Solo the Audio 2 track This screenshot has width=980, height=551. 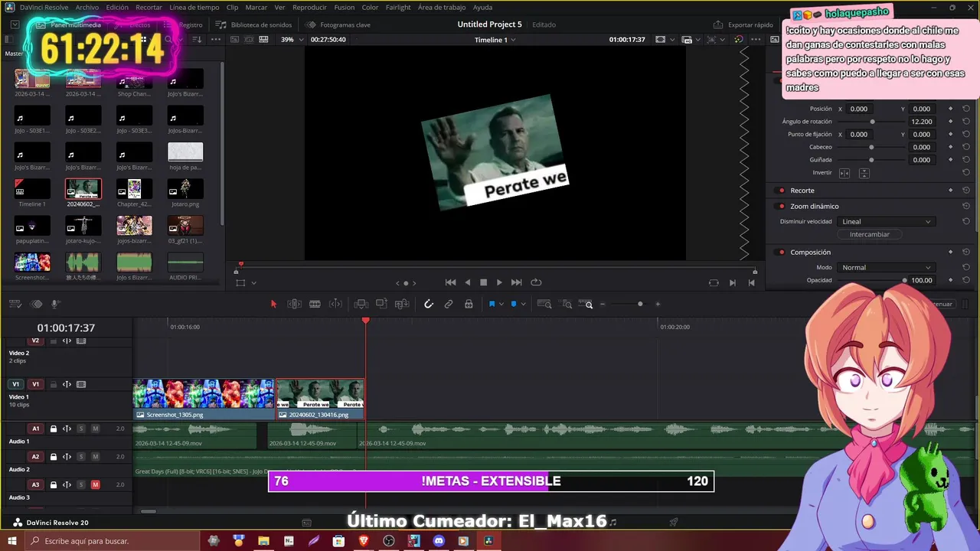80,457
